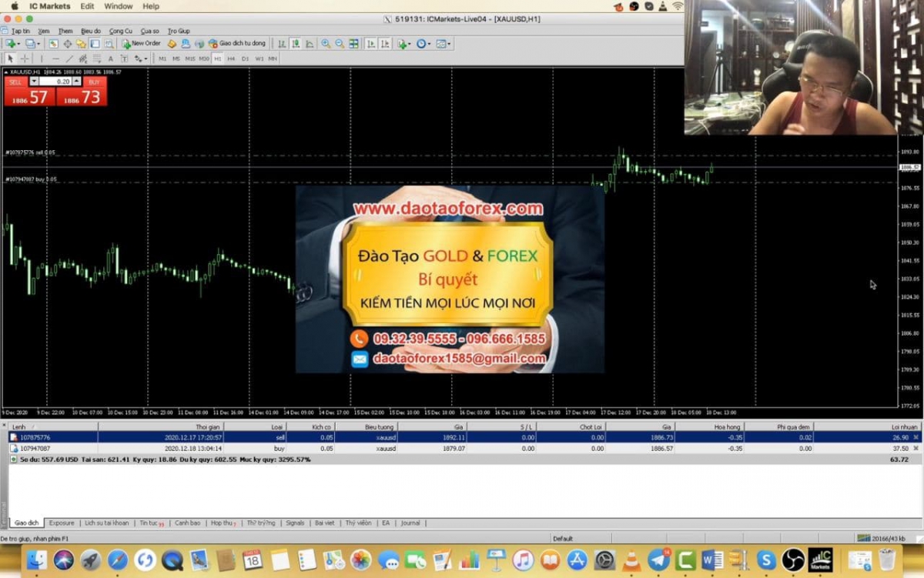The image size is (924, 578).
Task: Open the MetaEditor yellow diamond icon
Action: (x=172, y=43)
